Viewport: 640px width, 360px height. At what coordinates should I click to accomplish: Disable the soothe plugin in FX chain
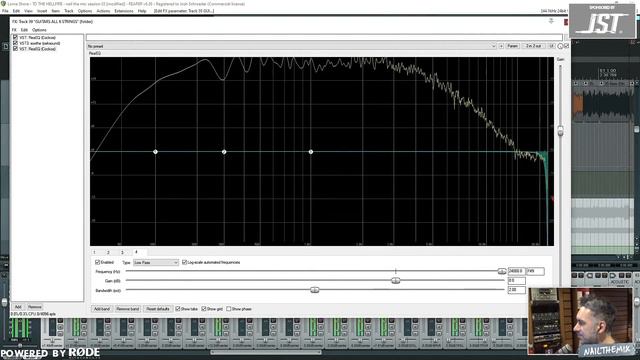click(x=16, y=43)
